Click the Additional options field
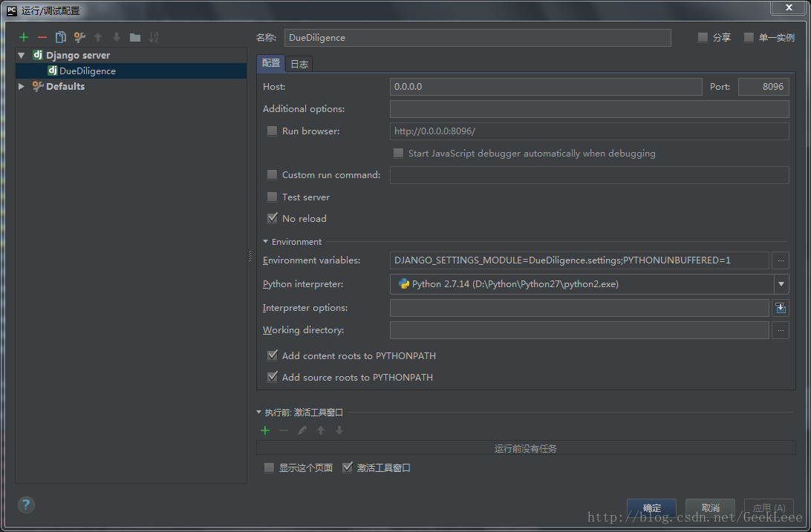This screenshot has height=532, width=811. point(589,109)
